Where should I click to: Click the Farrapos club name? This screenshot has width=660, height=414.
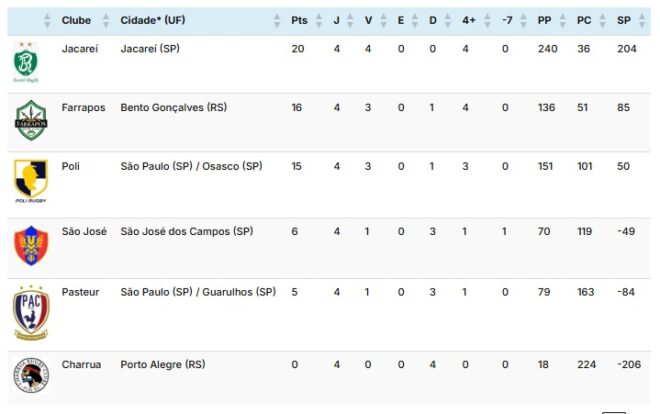83,107
